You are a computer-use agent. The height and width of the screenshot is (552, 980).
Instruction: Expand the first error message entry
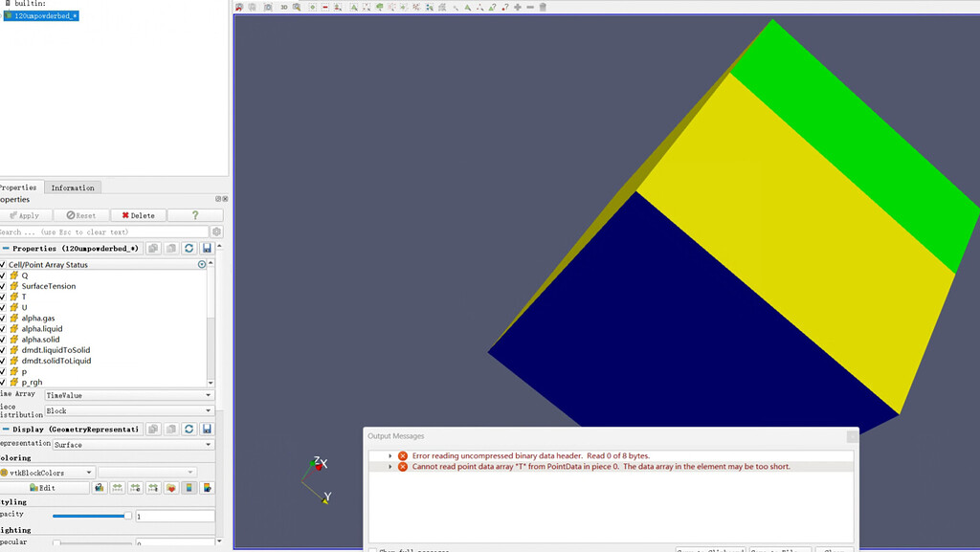pos(390,456)
